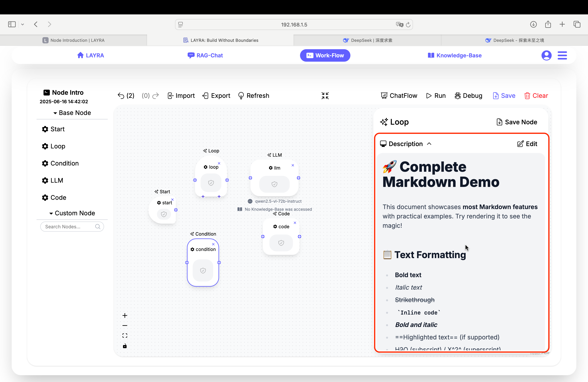Show browser downloads
The image size is (588, 382).
(x=533, y=24)
